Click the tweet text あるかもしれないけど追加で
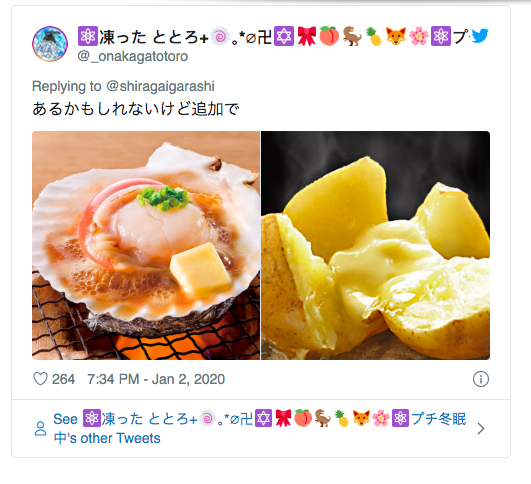The width and height of the screenshot is (531, 484). tap(136, 109)
